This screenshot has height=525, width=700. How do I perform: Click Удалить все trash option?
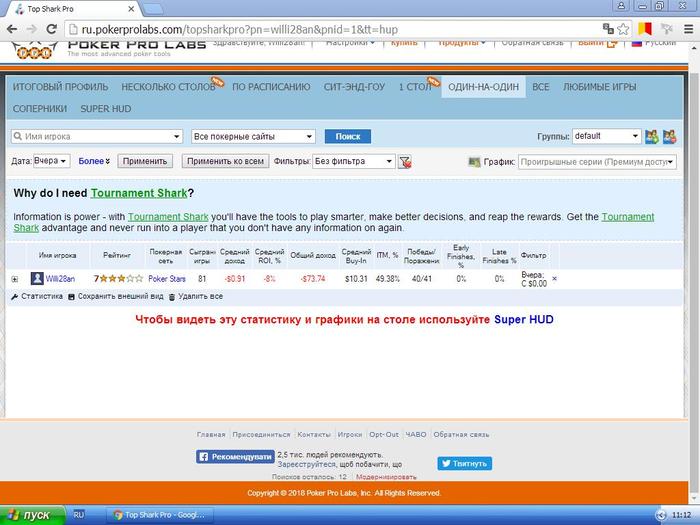pos(196,296)
